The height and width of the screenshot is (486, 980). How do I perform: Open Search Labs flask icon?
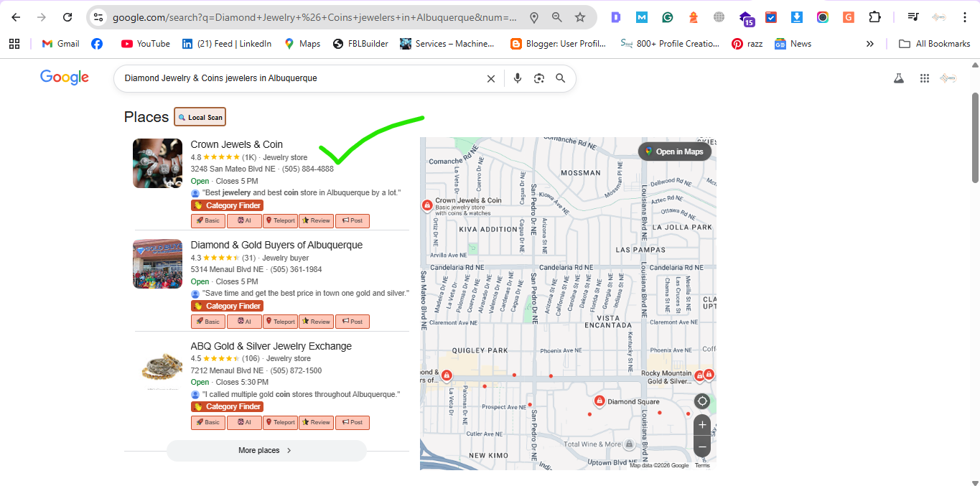click(898, 78)
